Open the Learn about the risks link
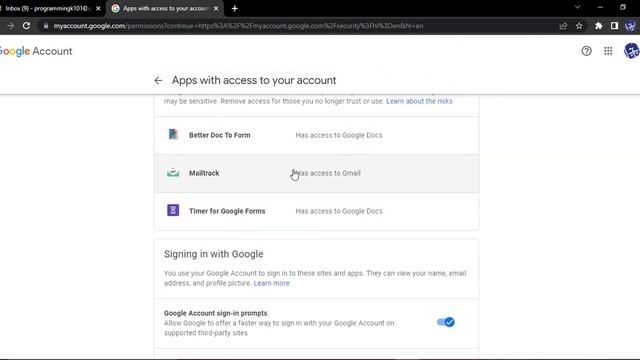The width and height of the screenshot is (640, 360). click(419, 101)
